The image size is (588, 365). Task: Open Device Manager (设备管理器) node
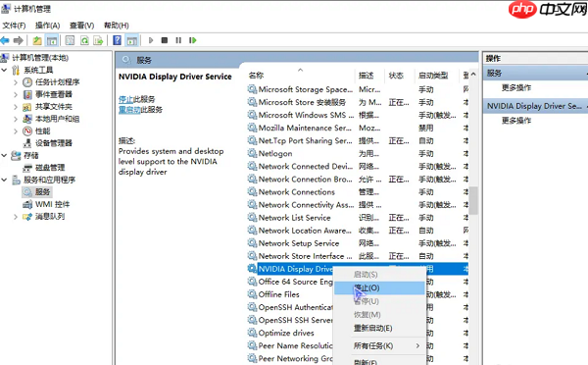[54, 143]
